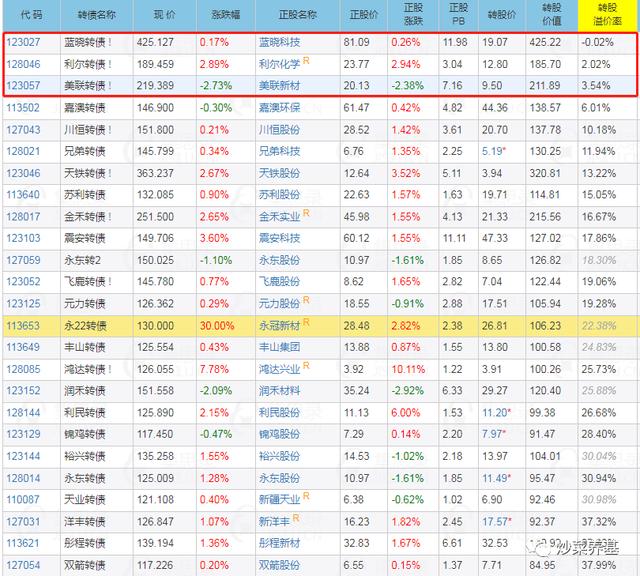
Task: Open bond code 127059 link
Action: tap(23, 260)
